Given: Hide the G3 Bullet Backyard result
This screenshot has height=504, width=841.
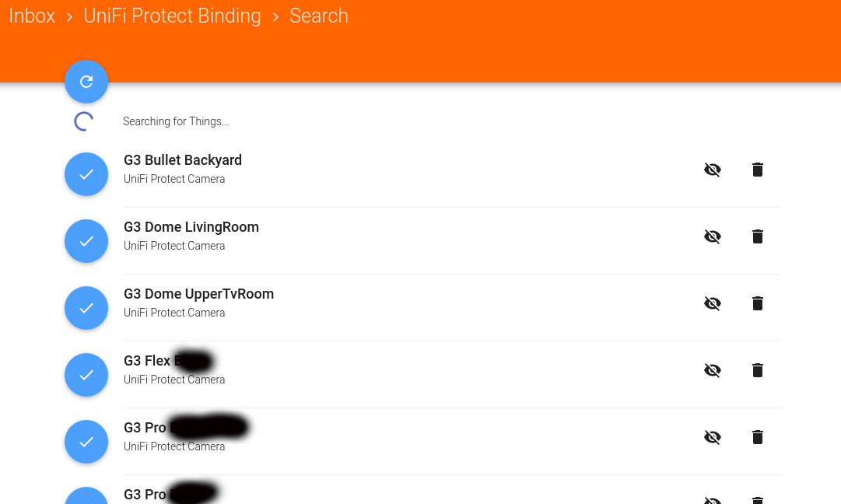Looking at the screenshot, I should click(712, 170).
